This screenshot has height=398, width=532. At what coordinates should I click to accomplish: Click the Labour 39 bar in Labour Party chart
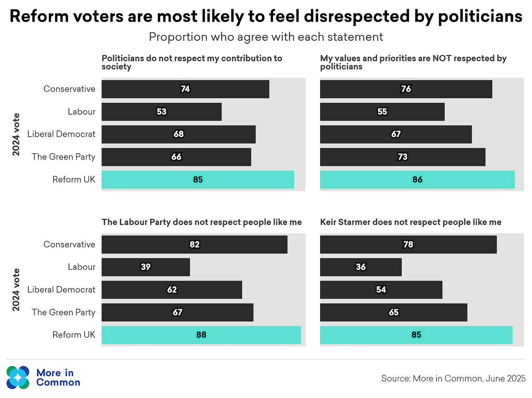pyautogui.click(x=145, y=267)
